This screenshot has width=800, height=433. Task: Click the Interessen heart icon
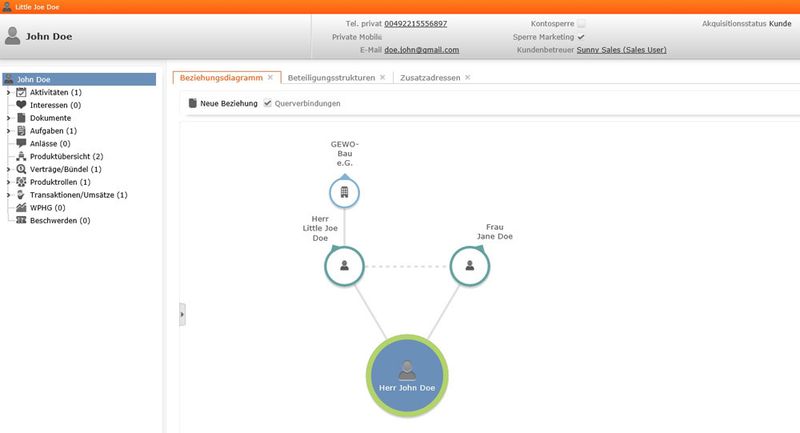[21, 105]
